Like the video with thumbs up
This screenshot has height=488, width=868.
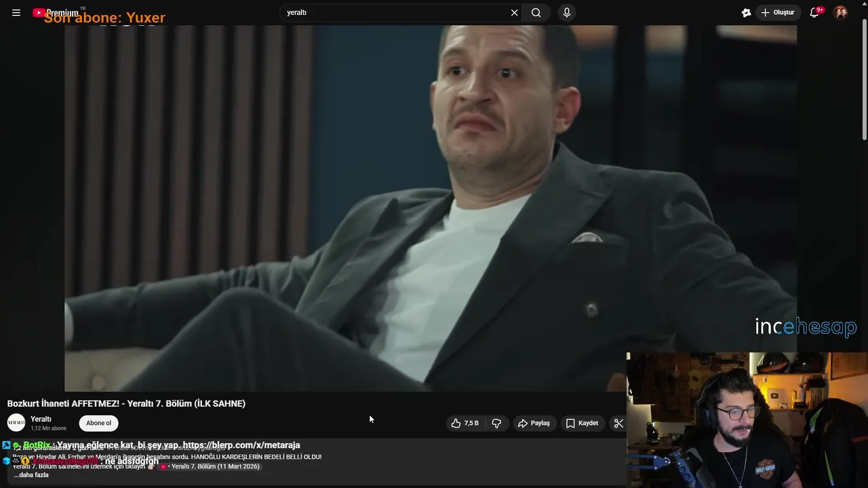pyautogui.click(x=465, y=423)
